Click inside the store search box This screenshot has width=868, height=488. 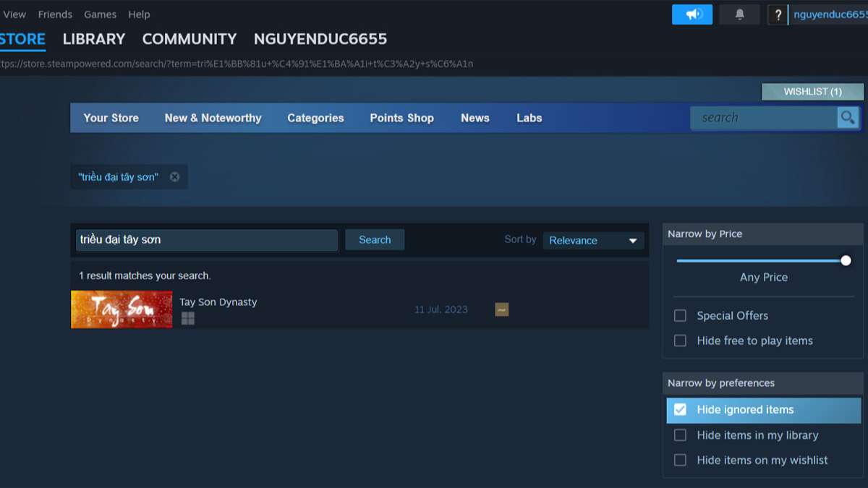763,117
